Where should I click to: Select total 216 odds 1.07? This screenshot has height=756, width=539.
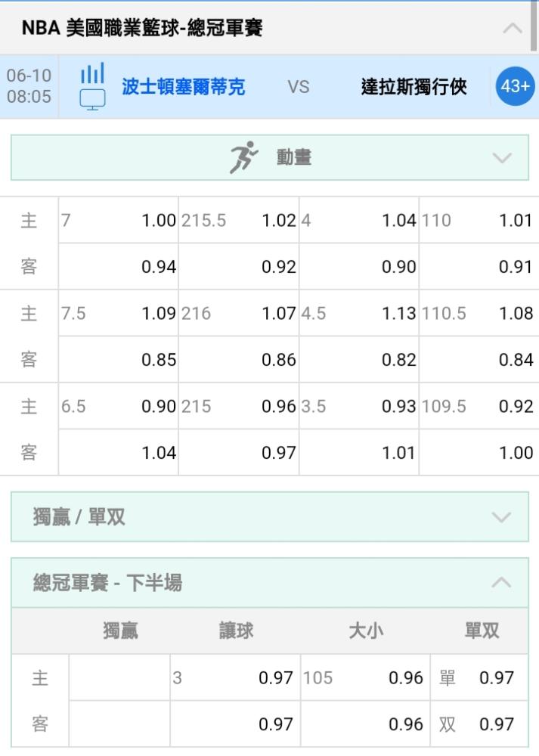[x=239, y=314]
